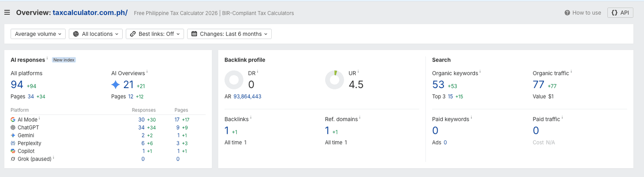Screen dimensions: 644x177
Task: Open the taxcalculator.com.ph domain link
Action: pos(90,12)
